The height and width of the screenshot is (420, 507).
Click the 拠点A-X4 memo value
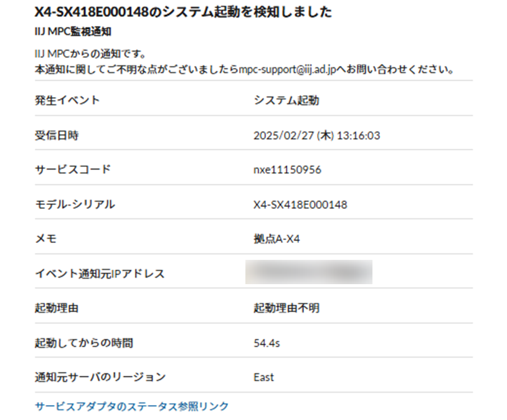click(x=277, y=239)
